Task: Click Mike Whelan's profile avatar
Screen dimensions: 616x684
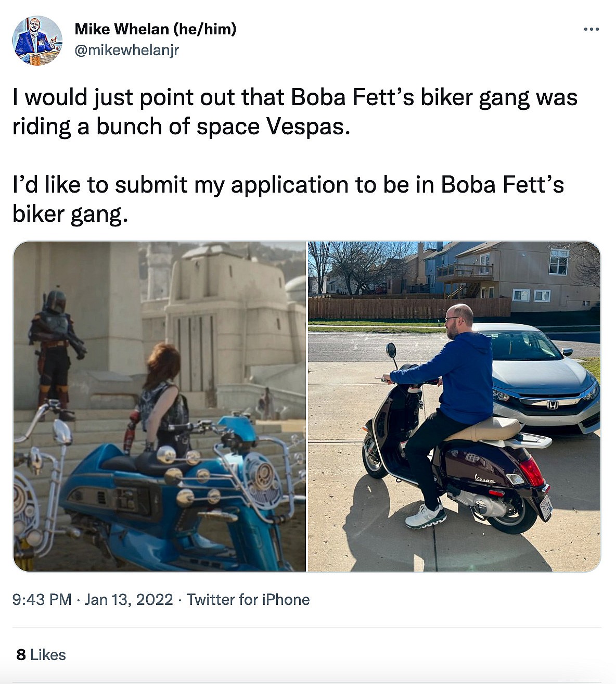Action: (x=37, y=41)
